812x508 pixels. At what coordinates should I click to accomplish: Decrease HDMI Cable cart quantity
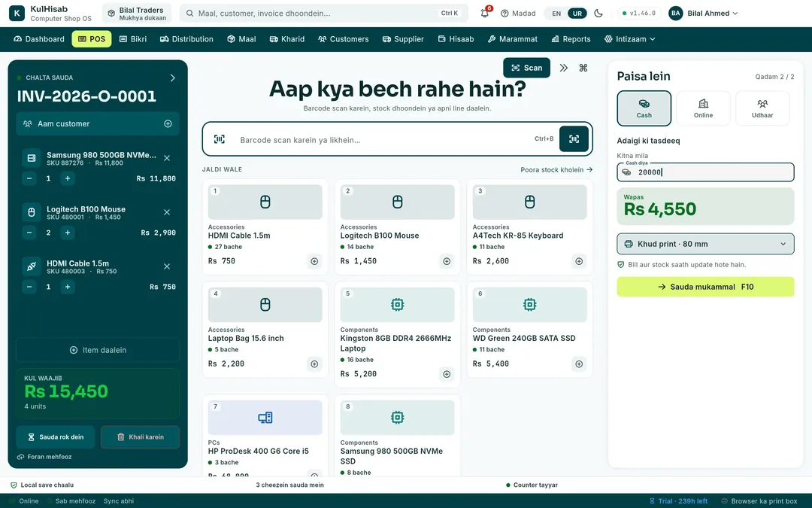(29, 287)
